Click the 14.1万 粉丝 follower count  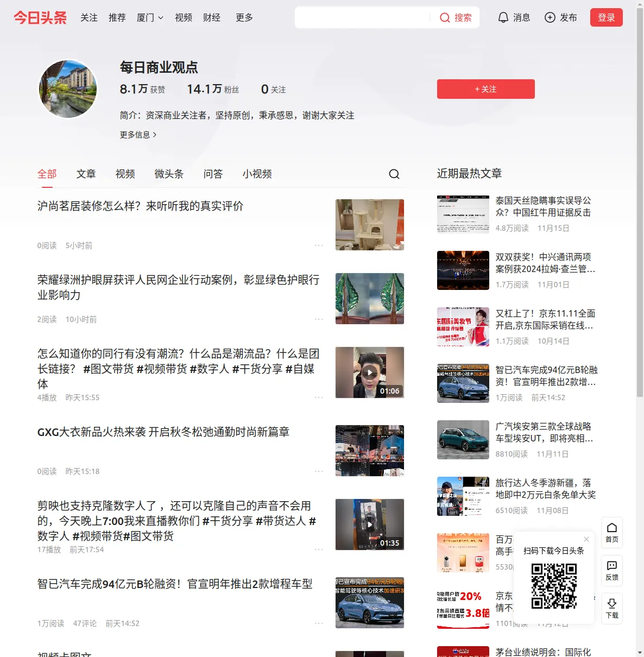tap(213, 89)
